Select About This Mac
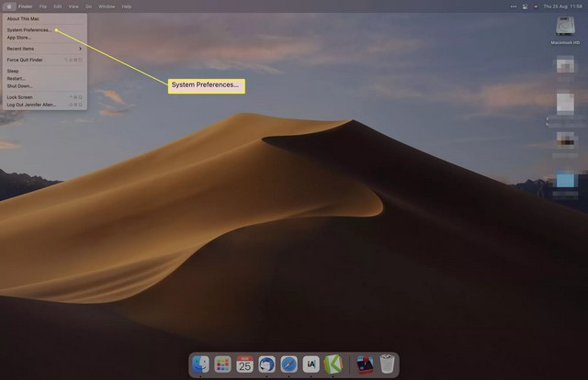This screenshot has width=588, height=380. tap(23, 18)
